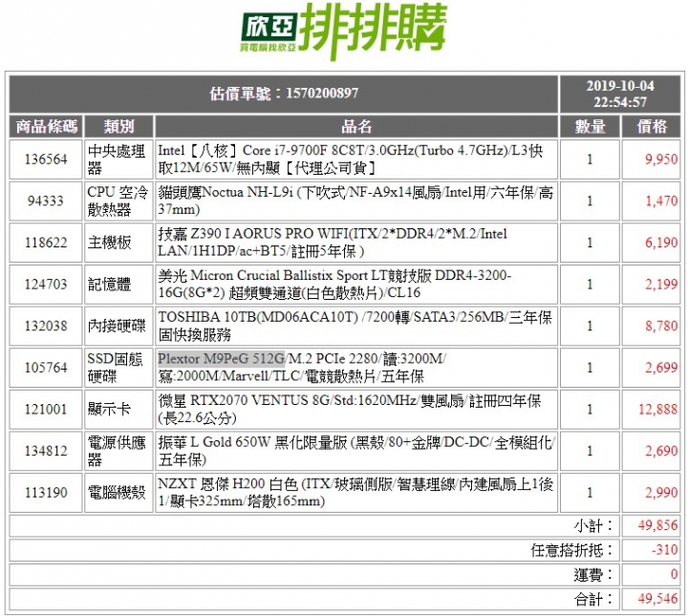
Task: Click the 電腦機殼 category cell
Action: (x=118, y=493)
